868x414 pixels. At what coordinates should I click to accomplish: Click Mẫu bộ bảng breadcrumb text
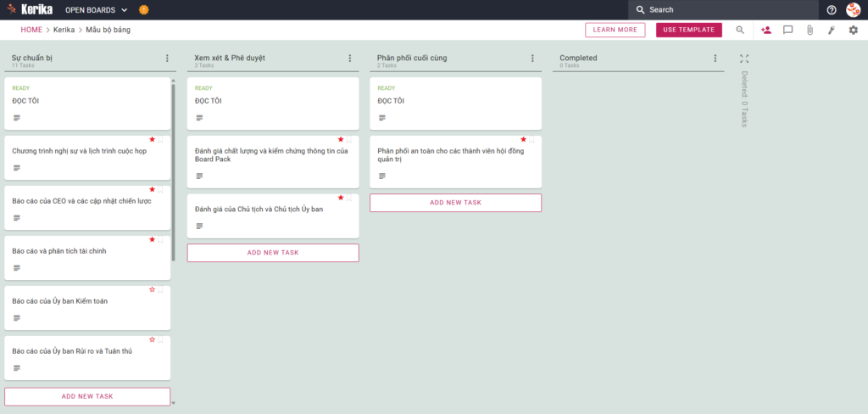pyautogui.click(x=108, y=30)
